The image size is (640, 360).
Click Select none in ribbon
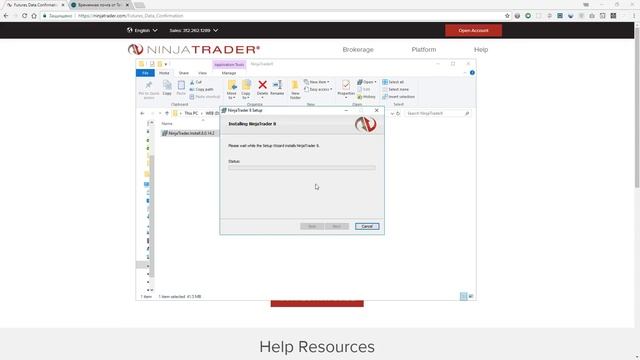(x=395, y=89)
